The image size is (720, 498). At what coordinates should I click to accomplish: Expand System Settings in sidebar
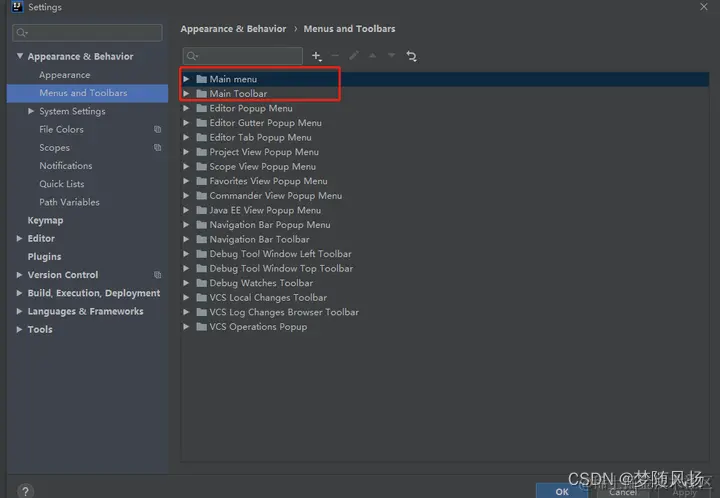coord(31,111)
